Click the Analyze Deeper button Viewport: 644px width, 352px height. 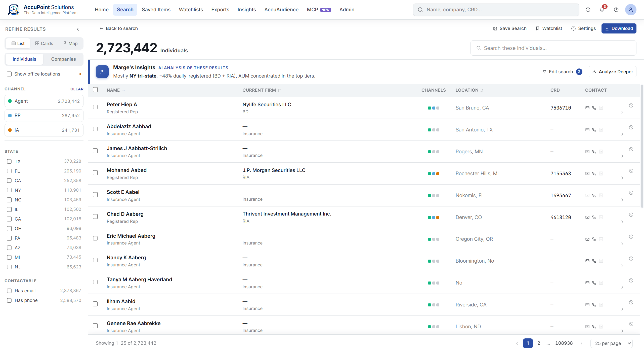click(x=613, y=72)
